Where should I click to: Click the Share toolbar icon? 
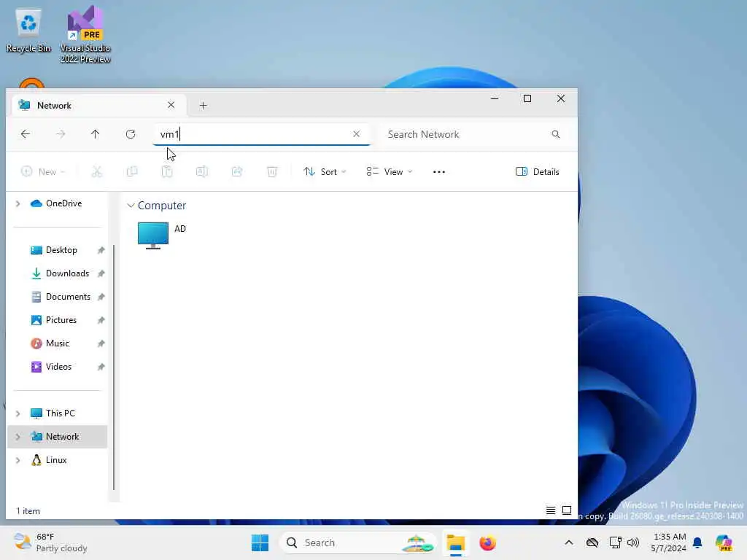(x=237, y=171)
